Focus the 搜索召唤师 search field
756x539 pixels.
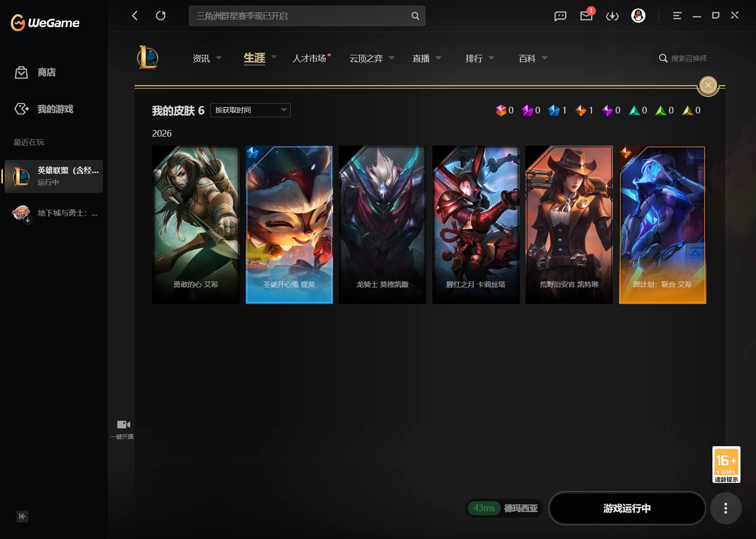[x=689, y=58]
